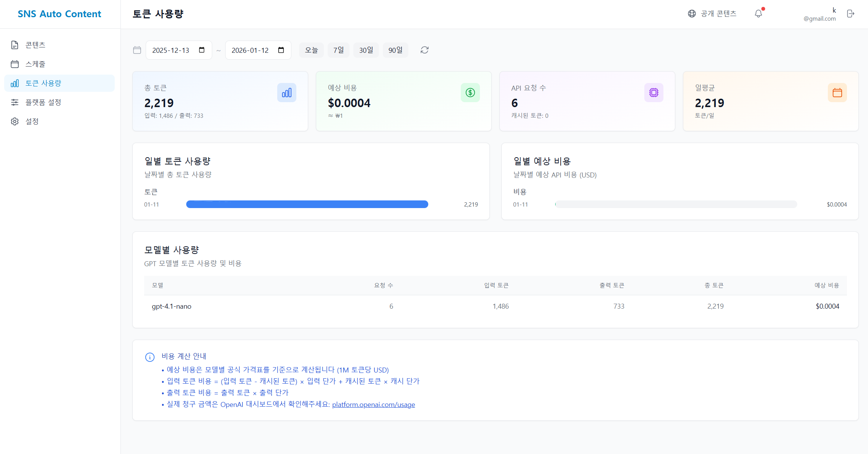Click the calendar icon on 일평균 card

(837, 93)
